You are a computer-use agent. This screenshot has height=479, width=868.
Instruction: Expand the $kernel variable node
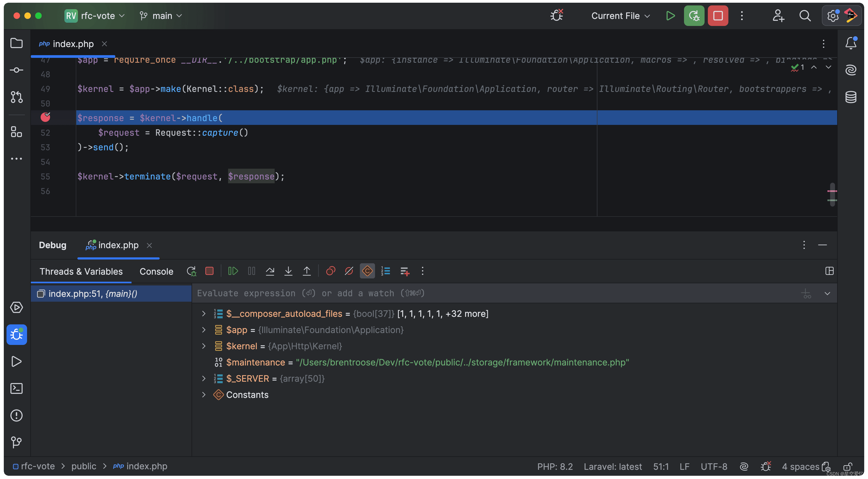[203, 346]
